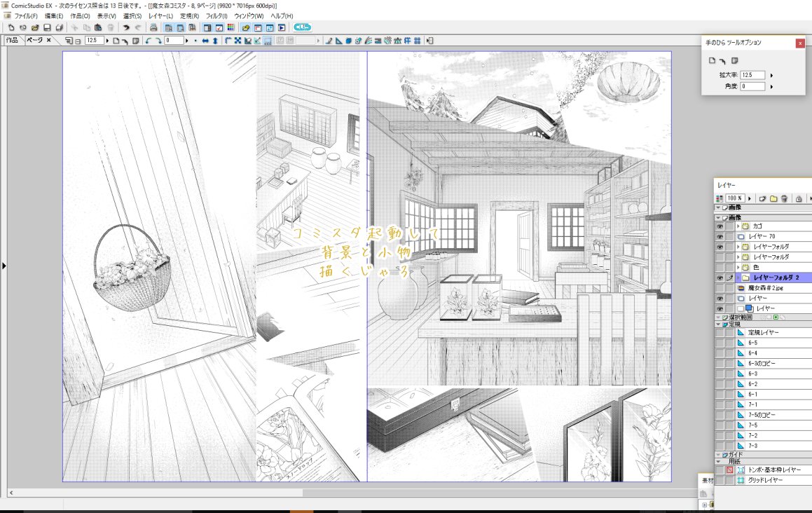Click the triangle ruler icon in page toolbar
Viewport: 812px width, 513px height.
pos(338,41)
